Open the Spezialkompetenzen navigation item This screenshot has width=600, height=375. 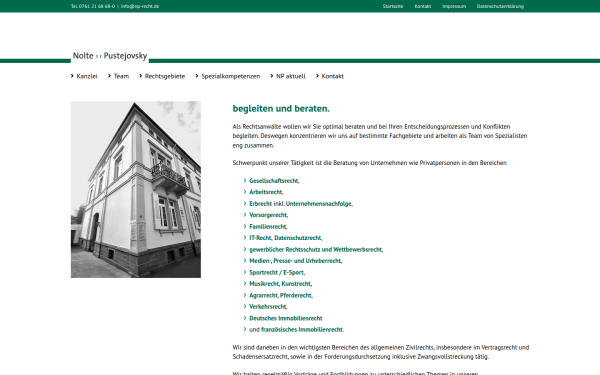231,76
